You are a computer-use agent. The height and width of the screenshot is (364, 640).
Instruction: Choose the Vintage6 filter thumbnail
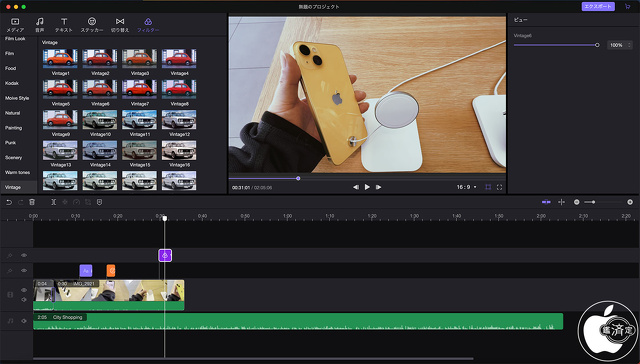pyautogui.click(x=100, y=89)
